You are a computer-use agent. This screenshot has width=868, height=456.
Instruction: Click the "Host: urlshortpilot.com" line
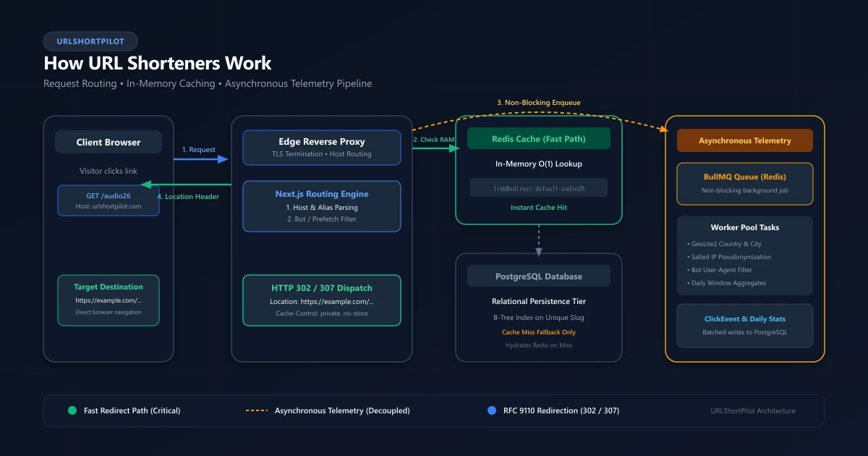(x=109, y=206)
